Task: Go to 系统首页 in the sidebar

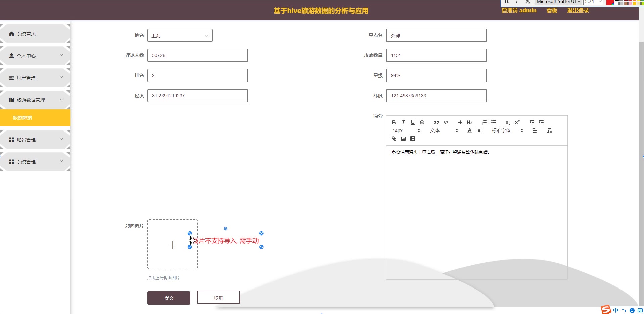Action: coord(35,34)
